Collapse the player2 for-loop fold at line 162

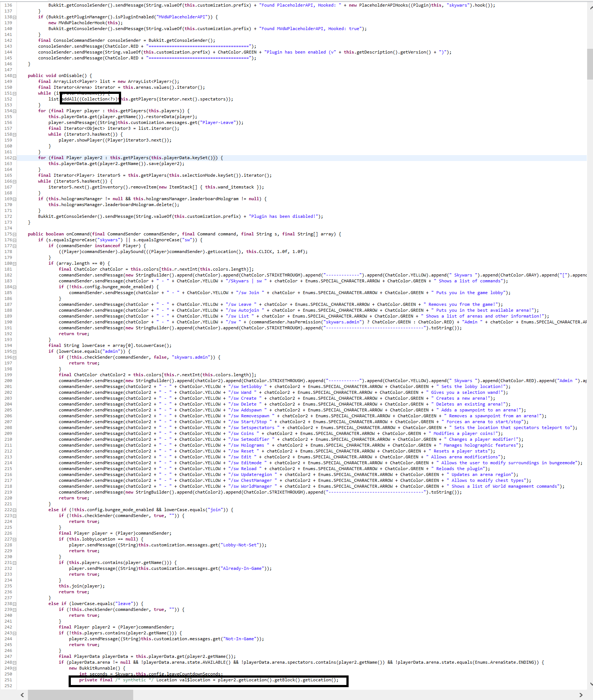click(14, 158)
